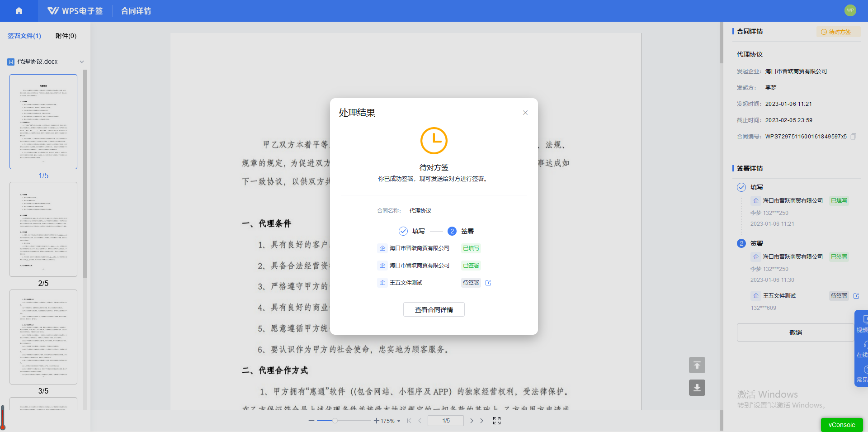The height and width of the screenshot is (432, 868).
Task: Click the step 2 签署 circle in the dialog
Action: coord(452,231)
